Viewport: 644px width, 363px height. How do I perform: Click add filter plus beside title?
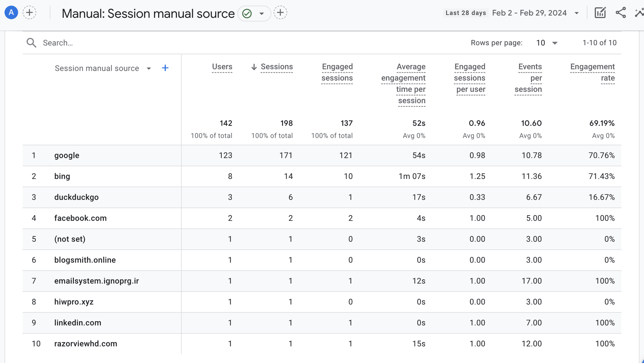pyautogui.click(x=280, y=13)
